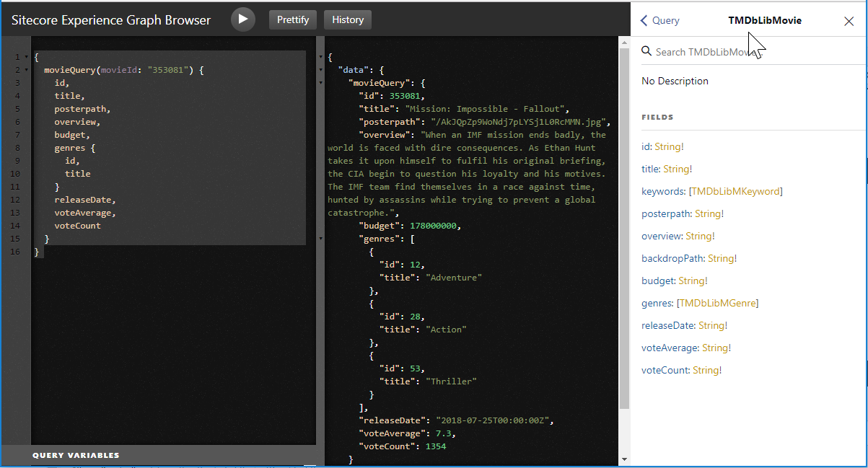Expand the Query Variables pane
868x468 pixels.
coord(76,455)
